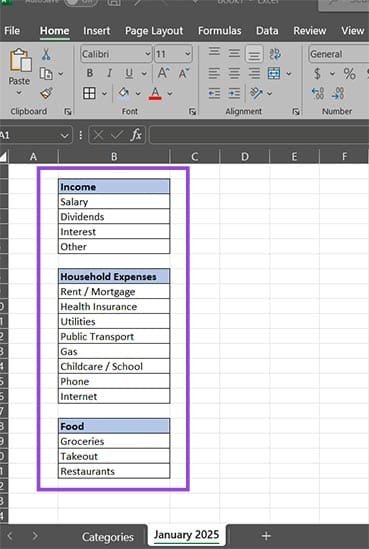369x549 pixels.
Task: Decrease font size button
Action: click(184, 73)
